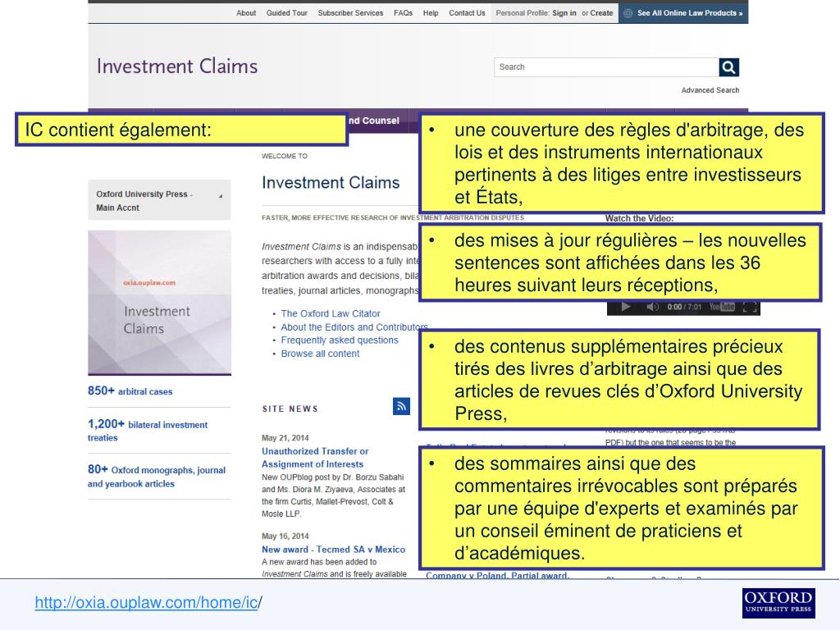Open The Oxford Law Citator link
840x630 pixels.
331,313
